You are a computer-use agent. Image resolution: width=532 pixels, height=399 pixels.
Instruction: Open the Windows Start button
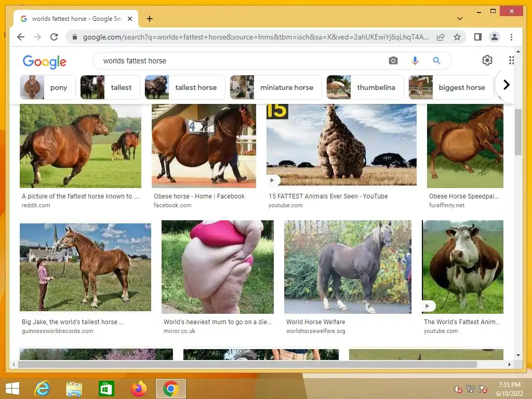pos(12,389)
